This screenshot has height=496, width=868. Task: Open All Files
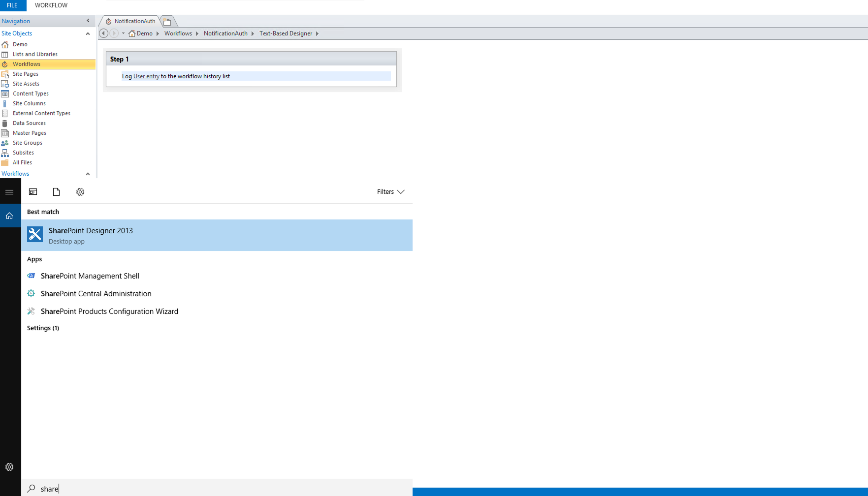(22, 162)
